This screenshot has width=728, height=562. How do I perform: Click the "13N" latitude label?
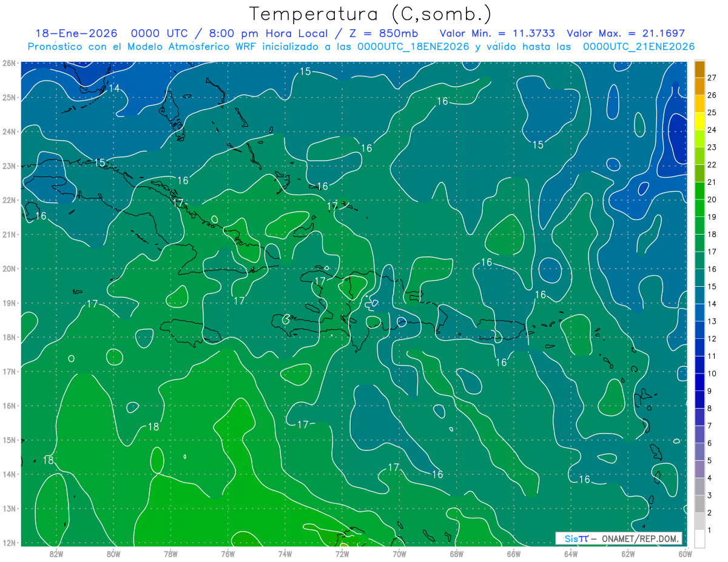point(9,509)
